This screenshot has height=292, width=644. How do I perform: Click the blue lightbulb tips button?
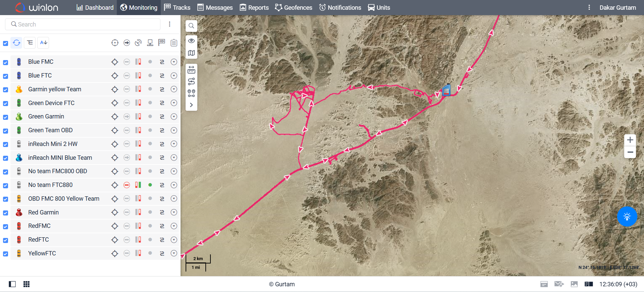(627, 216)
